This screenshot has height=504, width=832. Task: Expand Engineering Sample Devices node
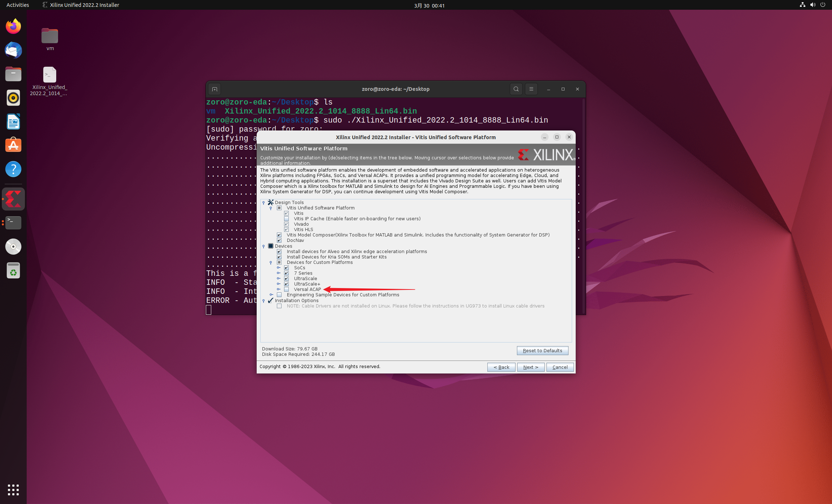(271, 295)
